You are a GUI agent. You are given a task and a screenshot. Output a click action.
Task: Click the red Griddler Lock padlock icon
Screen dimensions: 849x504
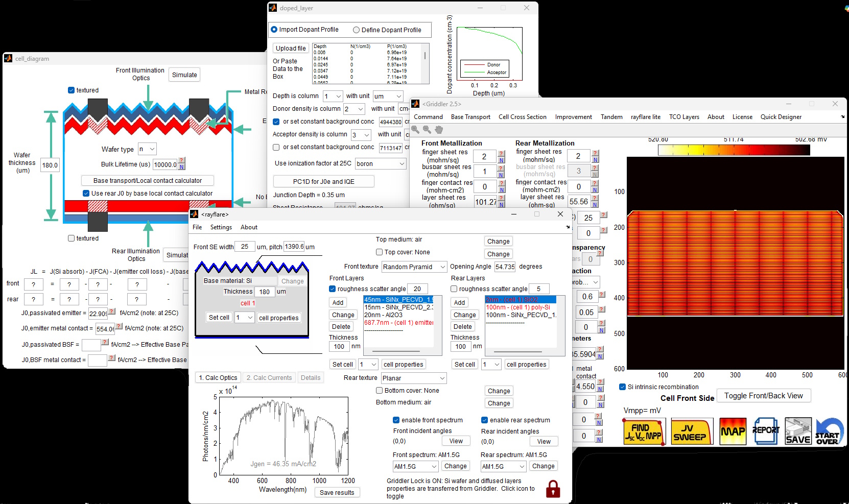point(553,489)
